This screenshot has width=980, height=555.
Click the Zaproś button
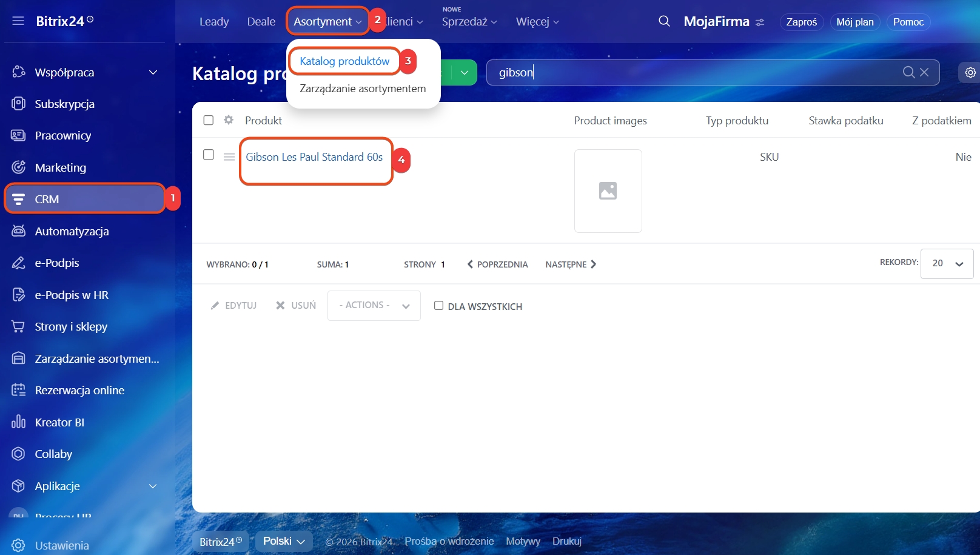click(802, 22)
